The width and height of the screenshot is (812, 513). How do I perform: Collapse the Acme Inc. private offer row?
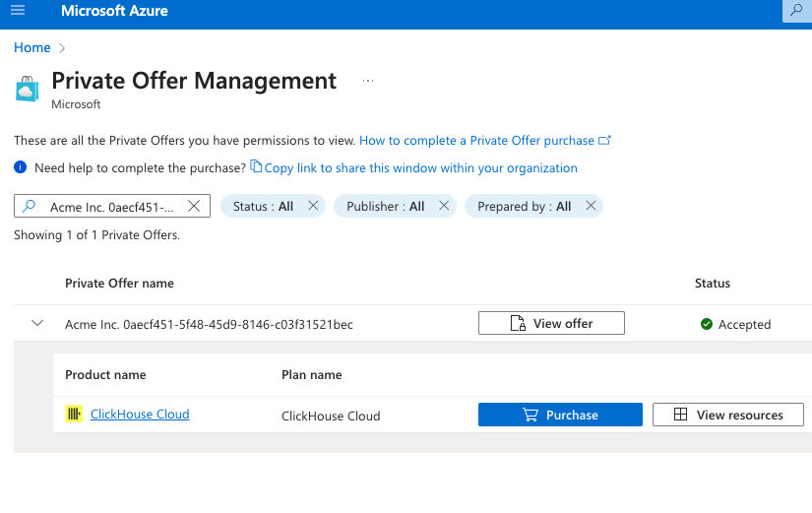click(37, 323)
